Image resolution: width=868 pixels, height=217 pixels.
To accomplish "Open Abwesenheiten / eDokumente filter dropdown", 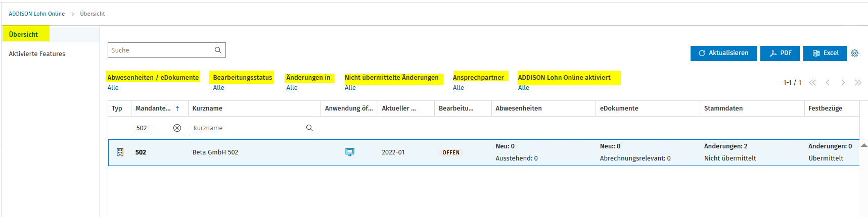I will pyautogui.click(x=113, y=88).
